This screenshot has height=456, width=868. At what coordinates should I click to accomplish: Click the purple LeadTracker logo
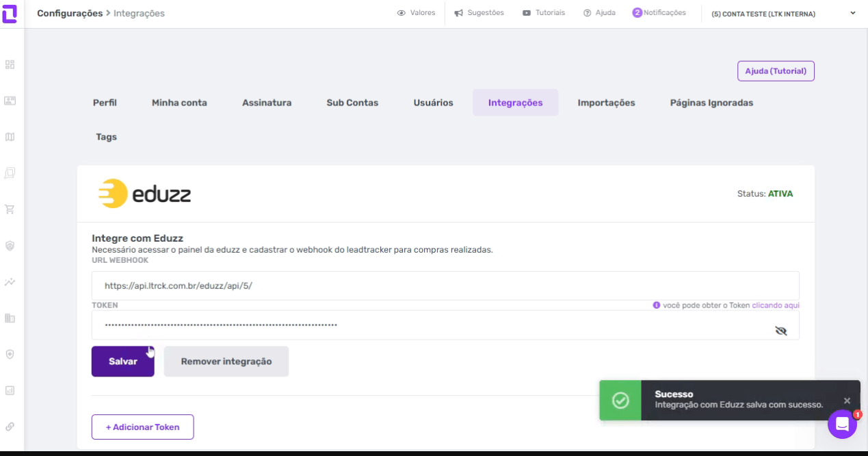tap(10, 12)
